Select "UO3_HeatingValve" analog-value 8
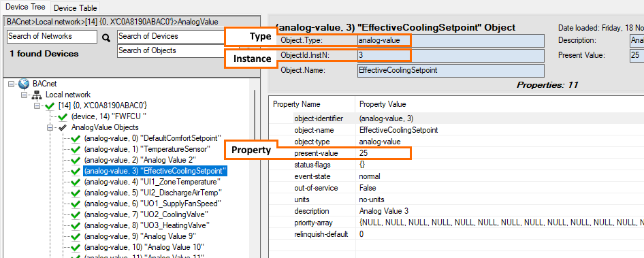 [147, 225]
